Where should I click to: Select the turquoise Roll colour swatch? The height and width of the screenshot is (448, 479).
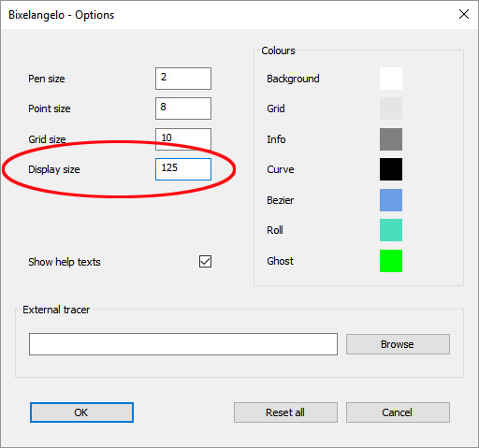tap(391, 230)
